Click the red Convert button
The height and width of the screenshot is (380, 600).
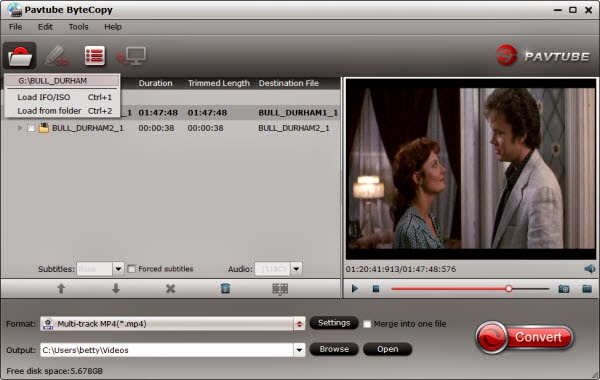pos(525,337)
